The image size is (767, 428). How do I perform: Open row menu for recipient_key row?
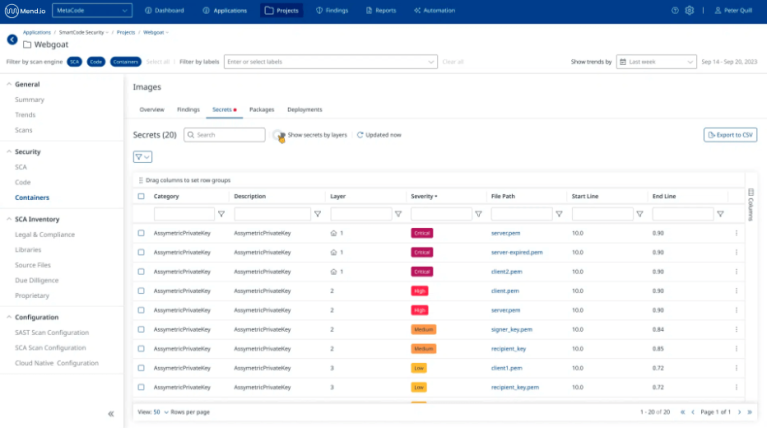[x=736, y=349]
